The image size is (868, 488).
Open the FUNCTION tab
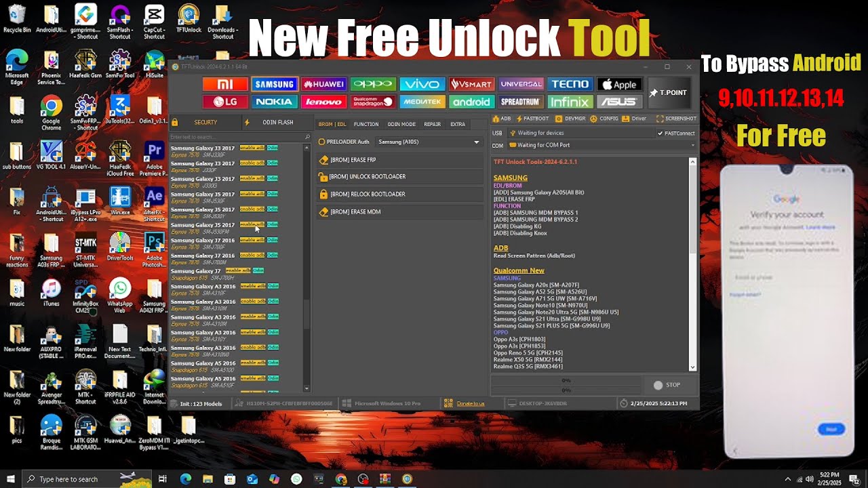pyautogui.click(x=366, y=124)
